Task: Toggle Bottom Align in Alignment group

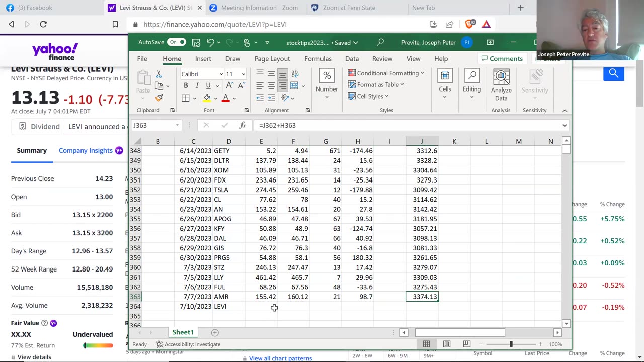Action: pos(283,74)
